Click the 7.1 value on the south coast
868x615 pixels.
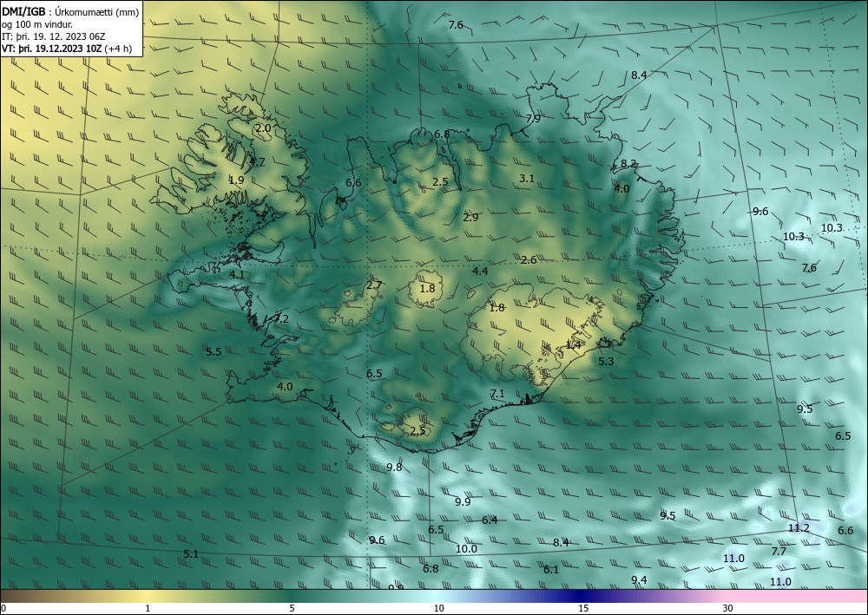pyautogui.click(x=497, y=394)
